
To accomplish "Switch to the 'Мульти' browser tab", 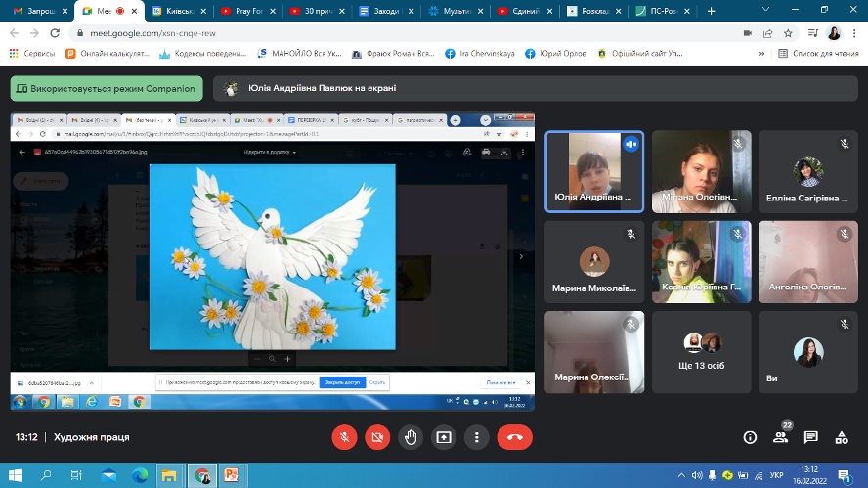I will (456, 11).
